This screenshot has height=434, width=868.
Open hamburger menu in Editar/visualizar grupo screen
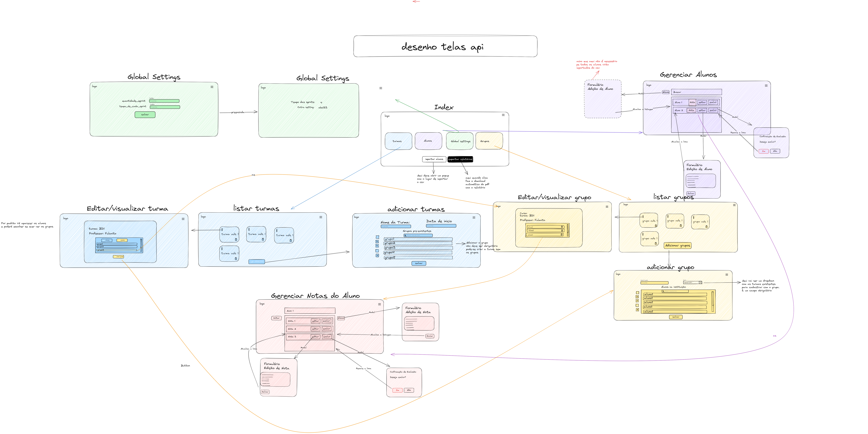click(x=607, y=207)
